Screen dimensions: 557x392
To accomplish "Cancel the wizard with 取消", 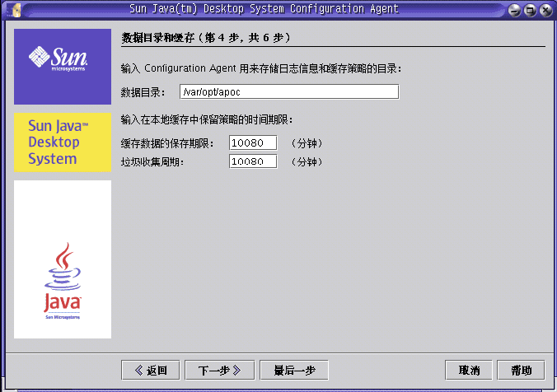I will pyautogui.click(x=469, y=371).
